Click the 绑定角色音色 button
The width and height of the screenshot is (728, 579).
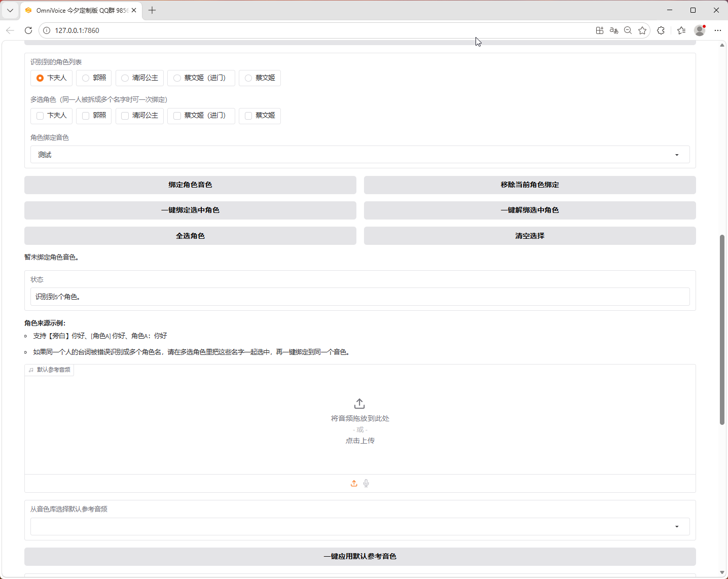point(190,185)
